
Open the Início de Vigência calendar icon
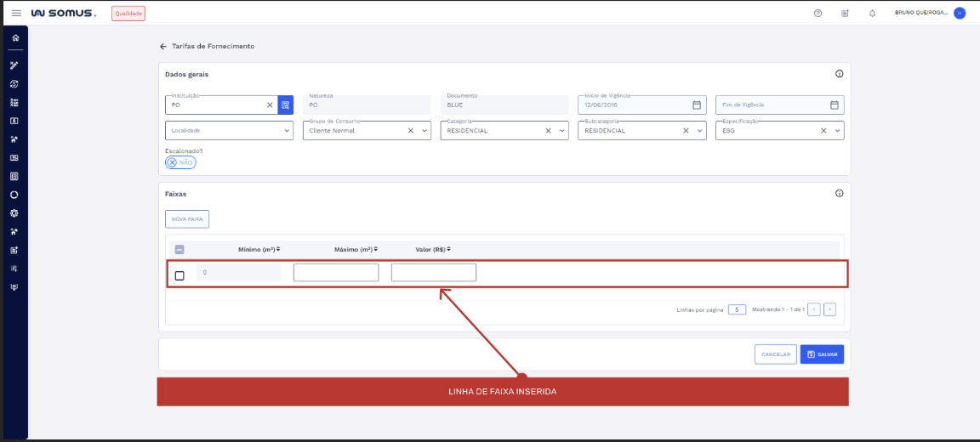click(x=697, y=105)
